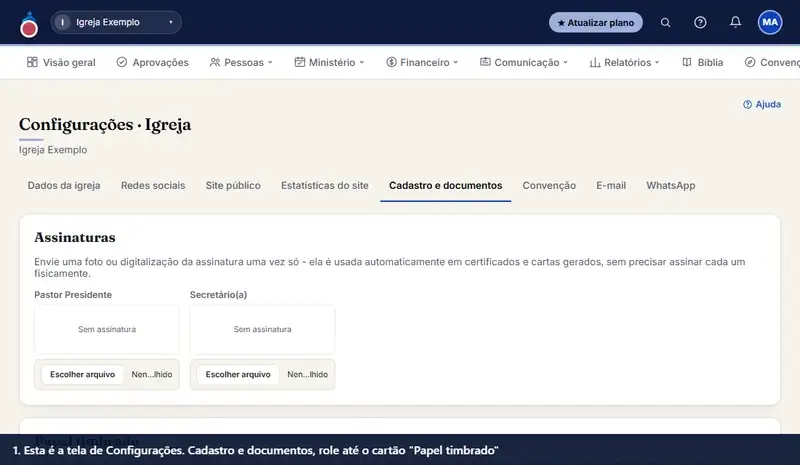Click the Aprovações check-circle icon
This screenshot has width=800, height=465.
121,62
